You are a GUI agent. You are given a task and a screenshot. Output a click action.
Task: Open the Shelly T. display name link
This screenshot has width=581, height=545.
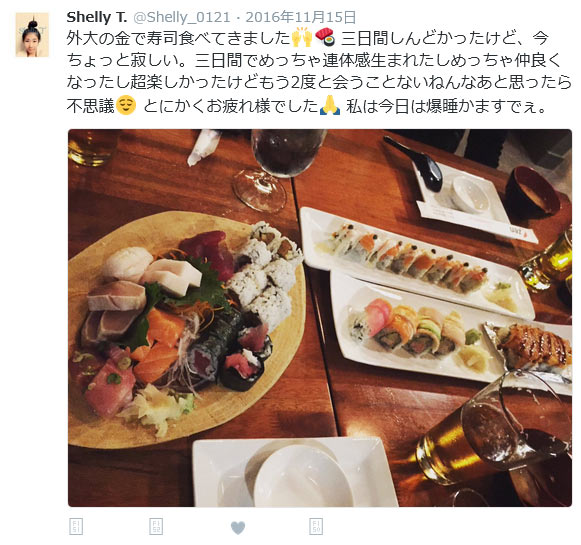coord(97,17)
